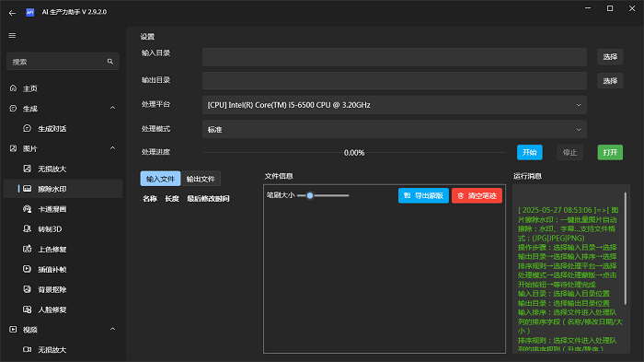This screenshot has height=362, width=644.
Task: Click the green 打开 button
Action: [610, 152]
